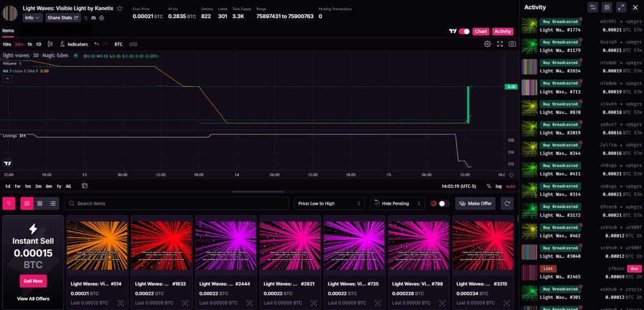Switch to large grid view icon

[27, 203]
